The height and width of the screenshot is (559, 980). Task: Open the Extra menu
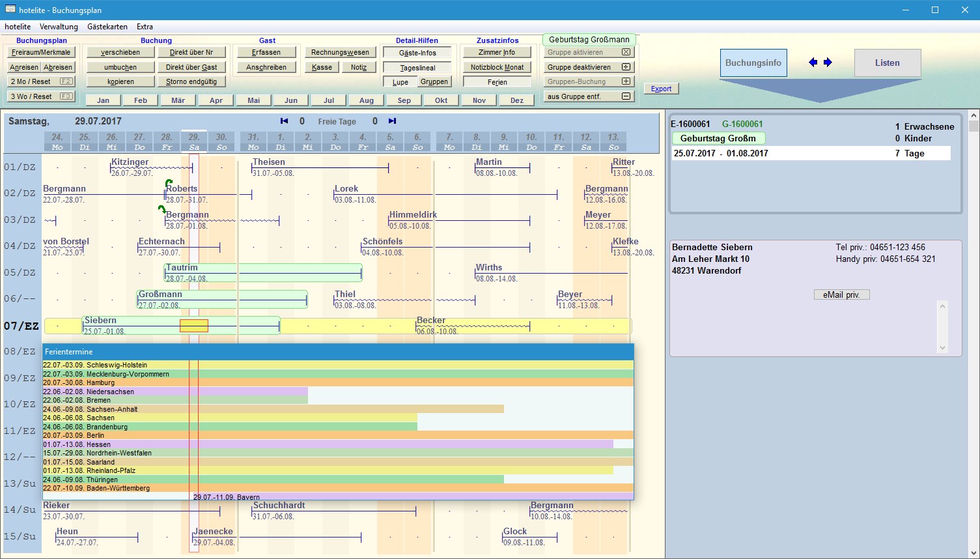145,27
